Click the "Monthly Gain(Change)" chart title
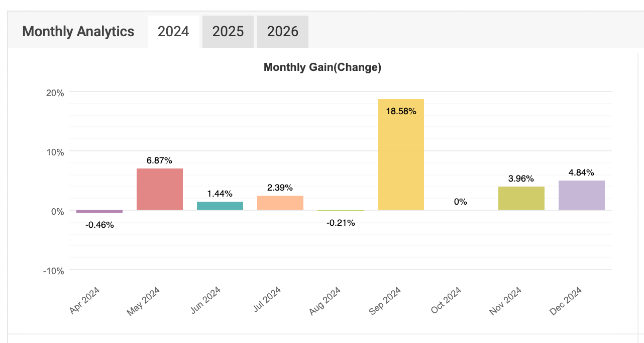 coord(323,67)
